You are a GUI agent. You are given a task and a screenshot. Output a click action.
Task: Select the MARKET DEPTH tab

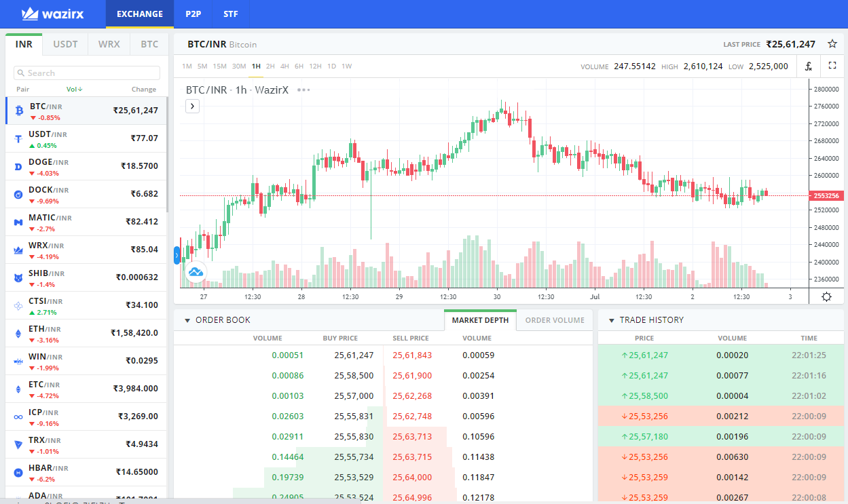coord(480,320)
